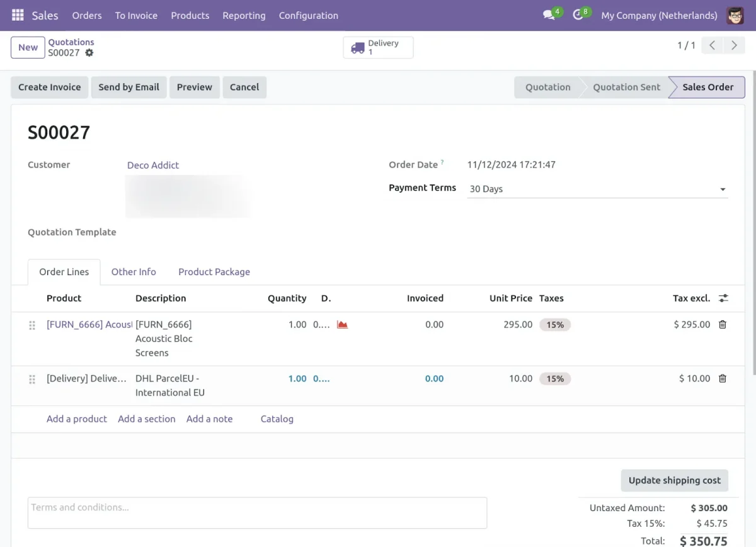Open the chat messages icon
The height and width of the screenshot is (547, 756).
click(549, 15)
